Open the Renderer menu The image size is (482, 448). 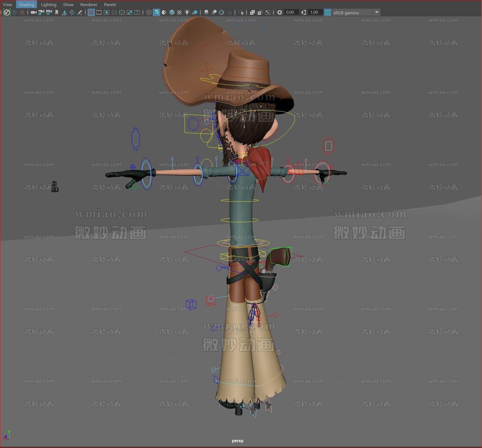89,4
